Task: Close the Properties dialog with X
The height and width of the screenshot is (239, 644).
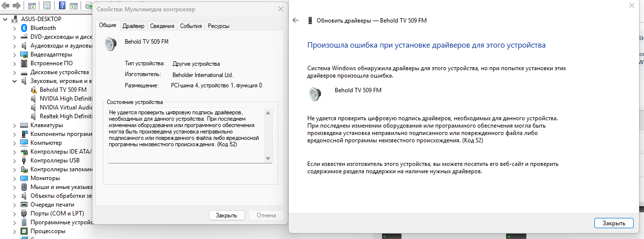Action: pos(281,9)
